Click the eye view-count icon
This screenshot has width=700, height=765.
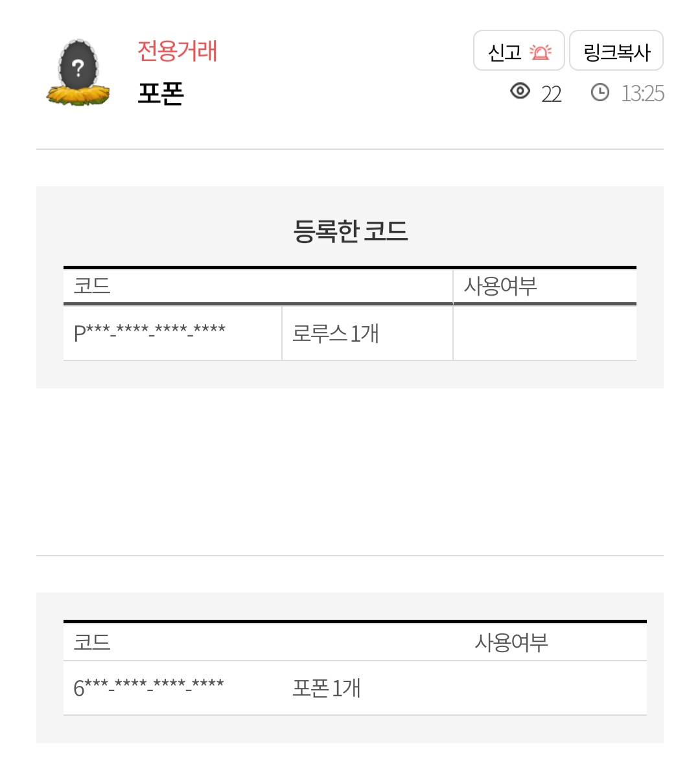520,91
